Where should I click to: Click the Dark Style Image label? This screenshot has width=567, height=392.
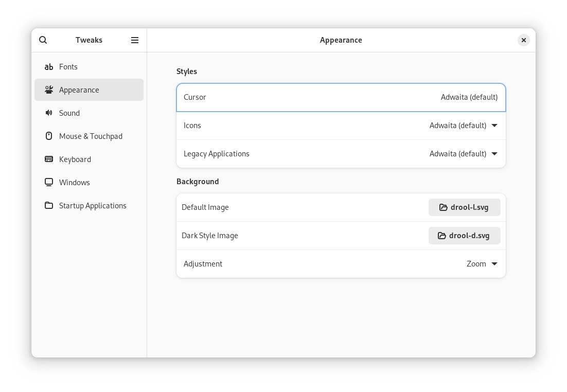click(210, 236)
